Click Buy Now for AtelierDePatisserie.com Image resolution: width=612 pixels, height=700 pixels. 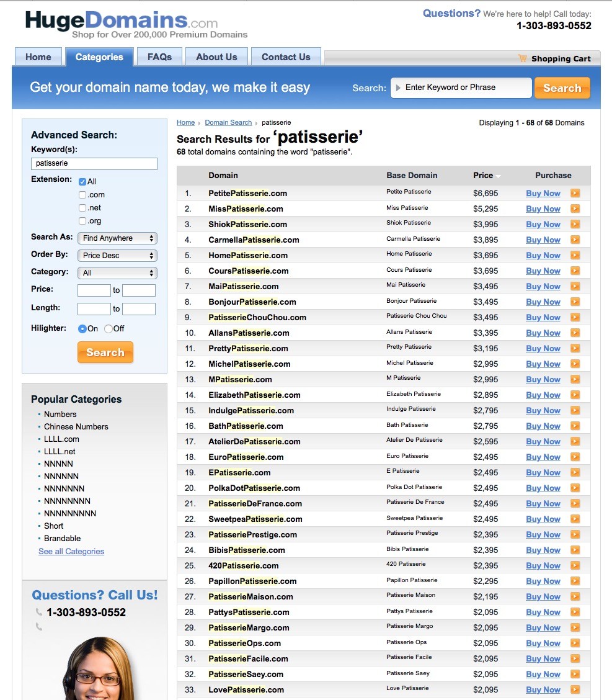(x=543, y=441)
